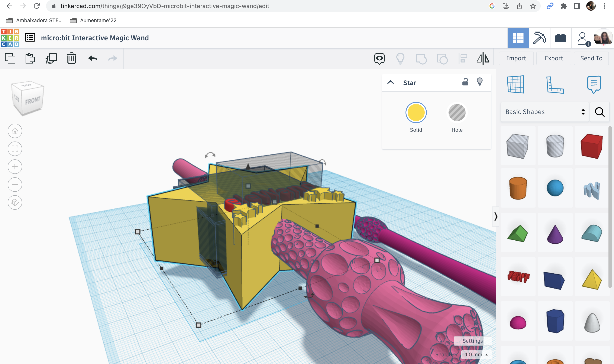Viewport: 614px width, 364px height.
Task: Click the yellow Solid color swatch
Action: coord(416,113)
